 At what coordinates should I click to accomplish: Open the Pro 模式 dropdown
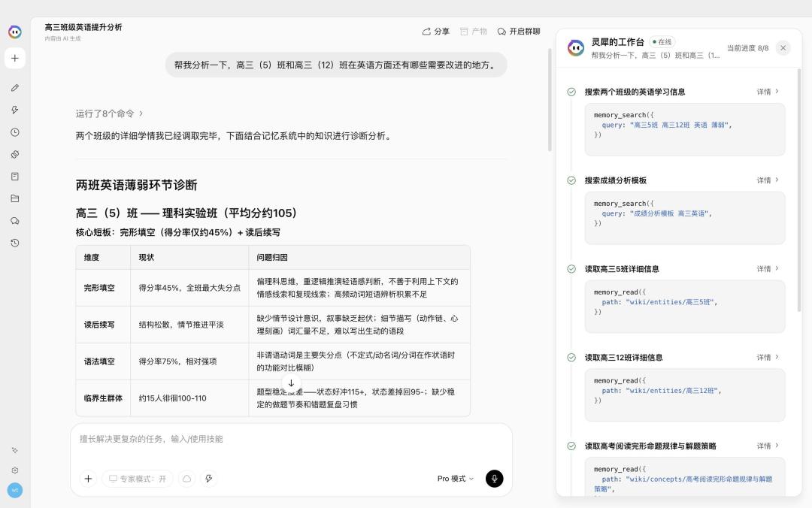(455, 479)
